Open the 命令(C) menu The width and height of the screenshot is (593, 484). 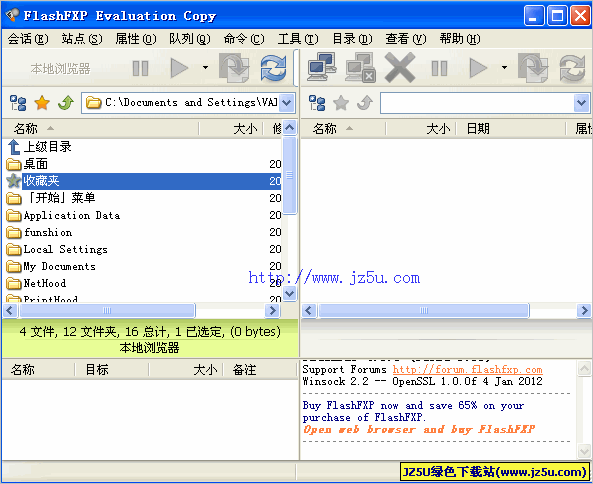244,39
